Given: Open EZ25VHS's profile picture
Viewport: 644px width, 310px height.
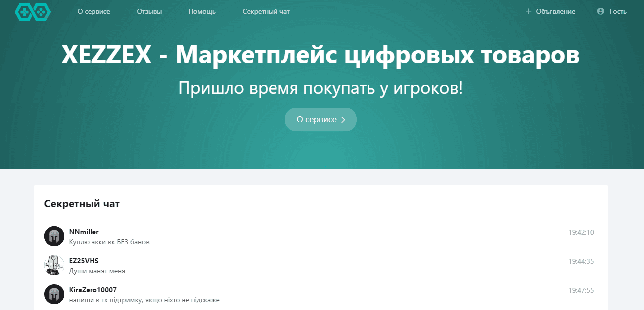Looking at the screenshot, I should (x=54, y=265).
